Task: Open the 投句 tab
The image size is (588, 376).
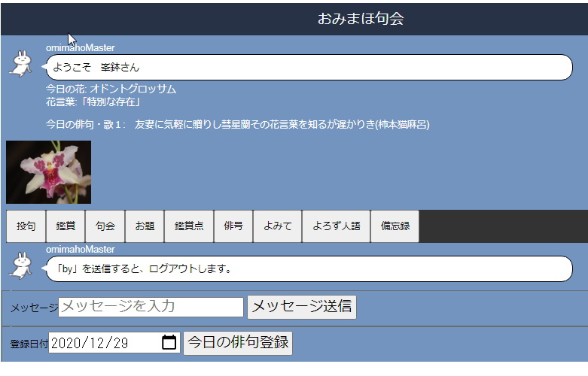Action: coord(26,226)
